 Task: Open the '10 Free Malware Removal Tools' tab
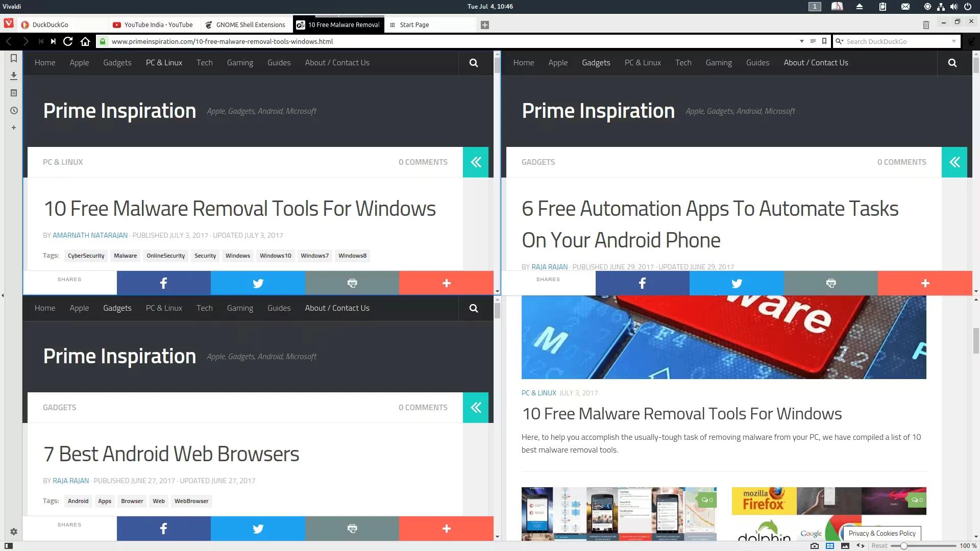point(338,24)
